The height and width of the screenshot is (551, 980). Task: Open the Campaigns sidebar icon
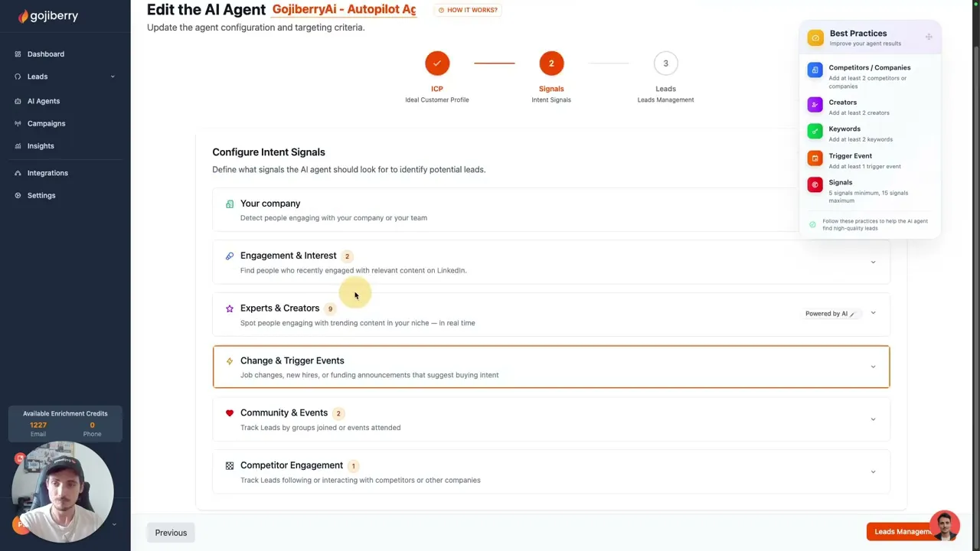pyautogui.click(x=18, y=123)
